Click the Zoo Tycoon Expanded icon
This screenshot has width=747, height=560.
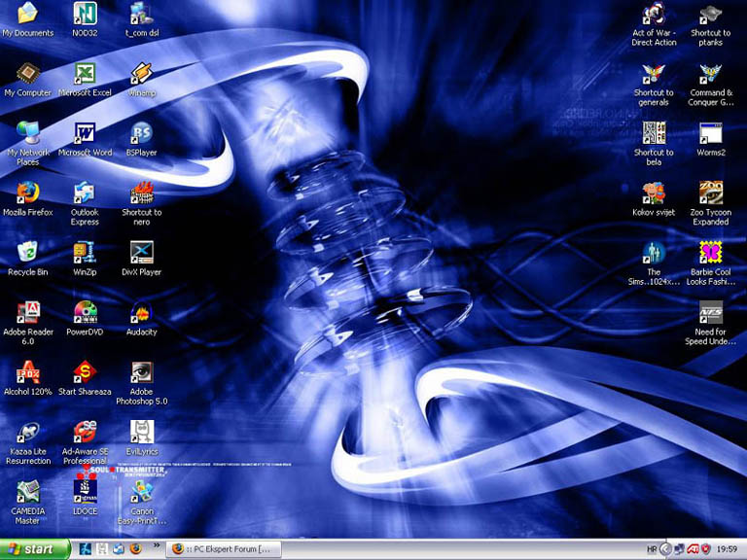710,192
